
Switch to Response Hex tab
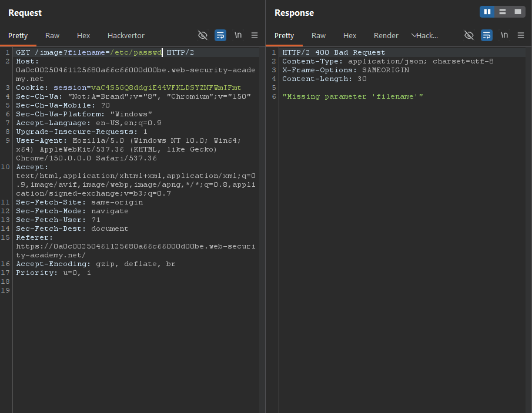pos(350,36)
